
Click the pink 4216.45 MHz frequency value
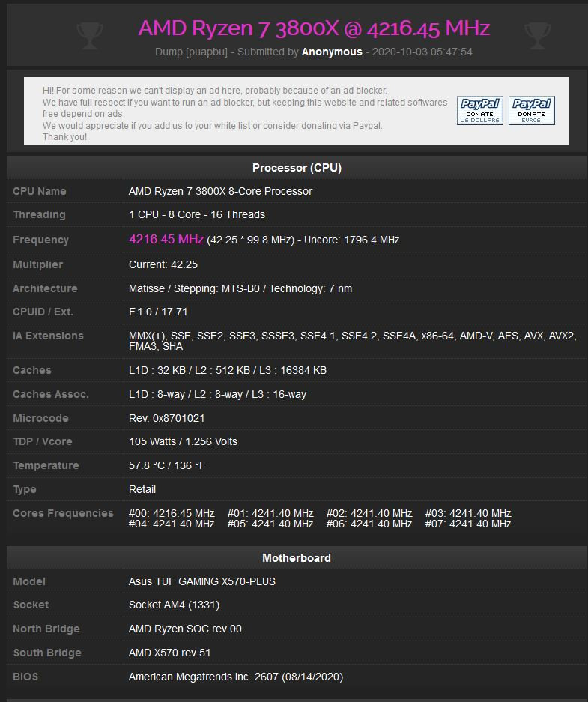click(166, 239)
